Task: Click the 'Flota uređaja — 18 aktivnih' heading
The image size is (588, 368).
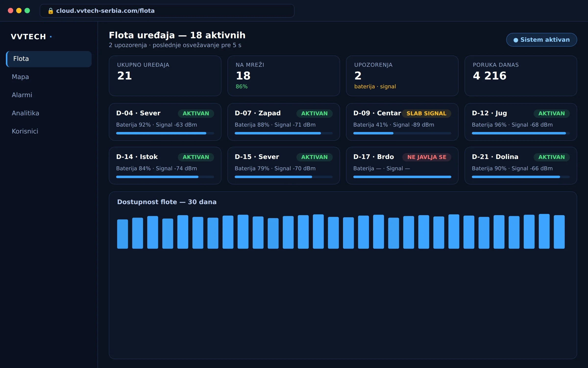Action: [x=177, y=35]
